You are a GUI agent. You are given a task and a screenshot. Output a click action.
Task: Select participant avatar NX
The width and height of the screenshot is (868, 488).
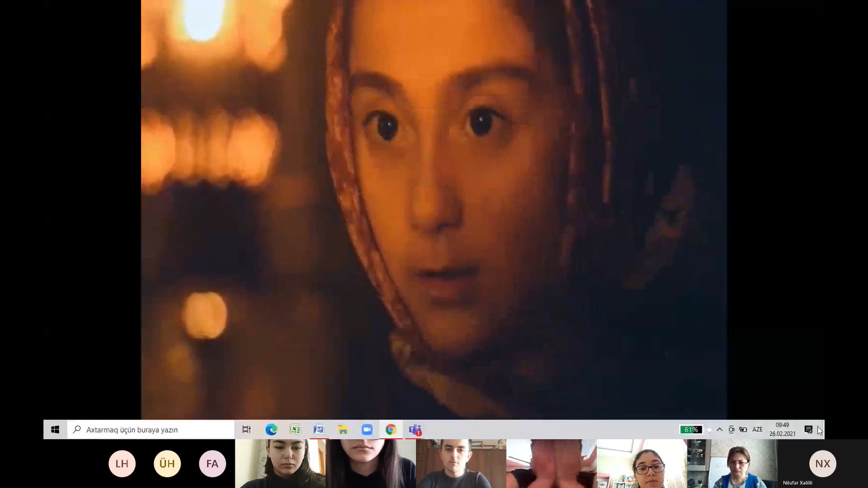[823, 464]
